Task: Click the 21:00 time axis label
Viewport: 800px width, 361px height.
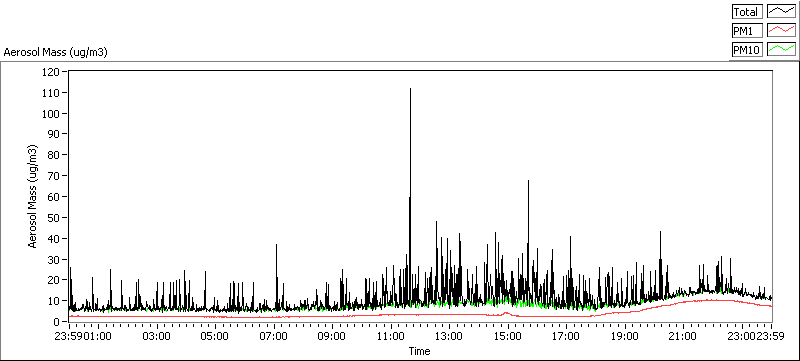Action: [683, 336]
